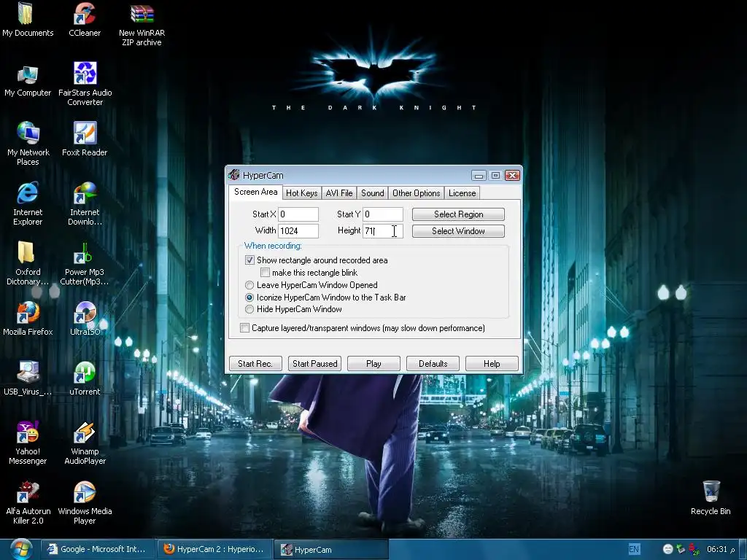
Task: Click the Help button in HyperCam
Action: (492, 363)
